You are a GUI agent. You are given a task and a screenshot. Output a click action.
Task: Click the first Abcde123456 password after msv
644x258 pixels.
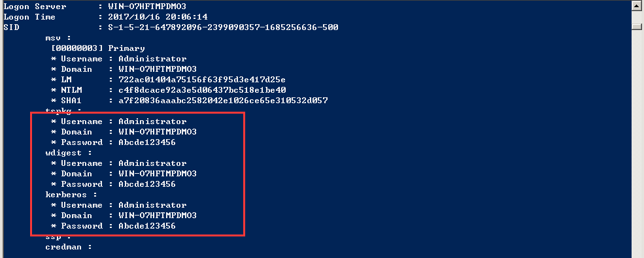coord(147,142)
